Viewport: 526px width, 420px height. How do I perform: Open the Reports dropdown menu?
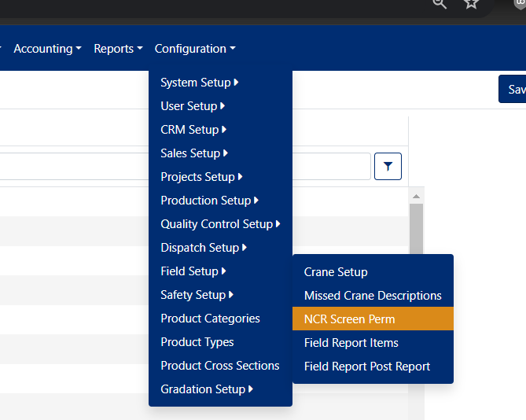tap(118, 49)
